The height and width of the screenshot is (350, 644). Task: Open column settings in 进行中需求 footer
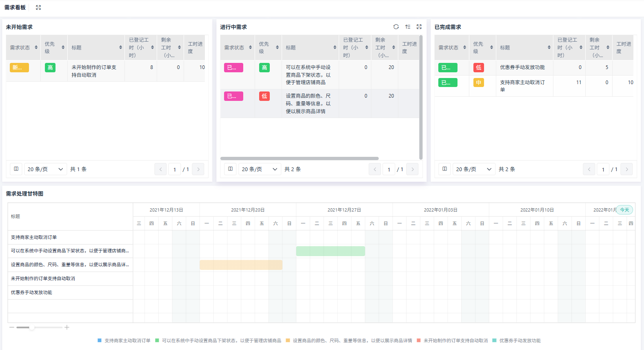(x=231, y=169)
